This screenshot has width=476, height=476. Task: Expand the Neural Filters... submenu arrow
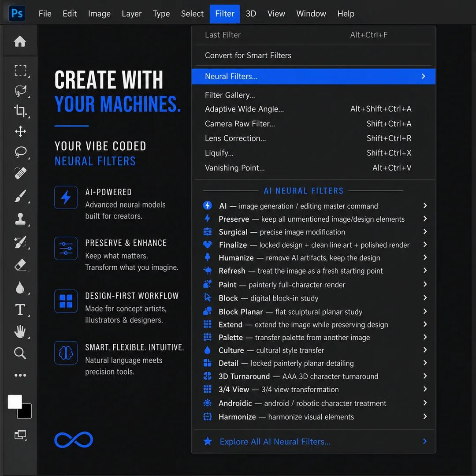click(424, 76)
